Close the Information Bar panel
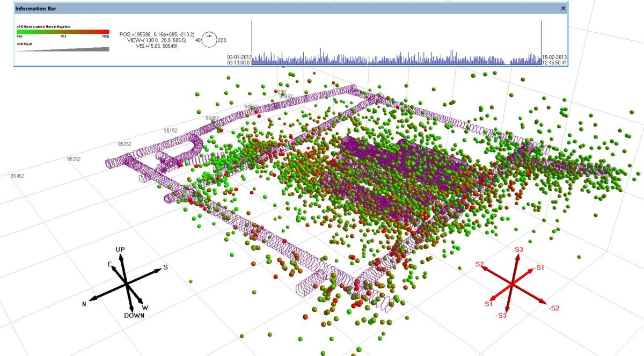 563,9
